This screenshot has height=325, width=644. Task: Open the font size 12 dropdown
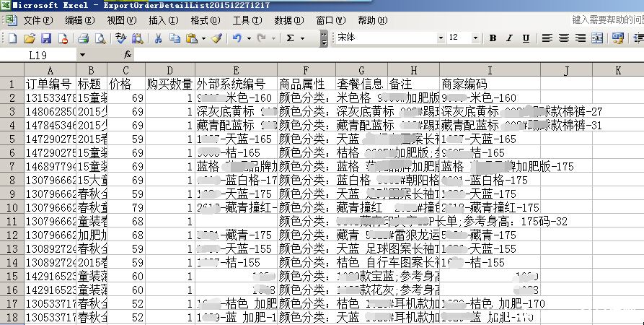click(475, 38)
